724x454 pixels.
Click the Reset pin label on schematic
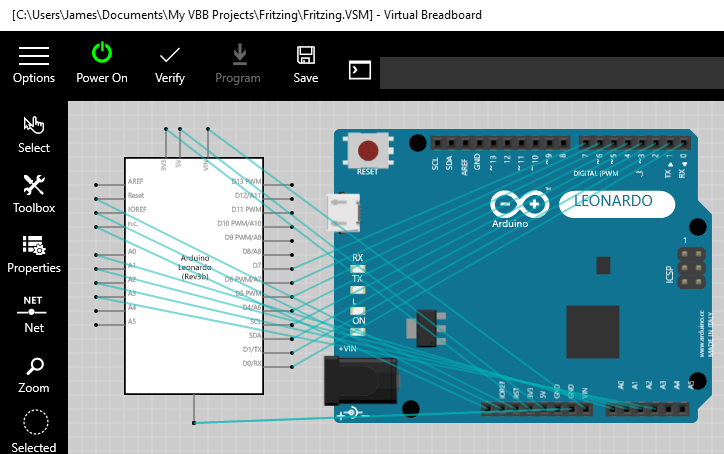tap(136, 195)
